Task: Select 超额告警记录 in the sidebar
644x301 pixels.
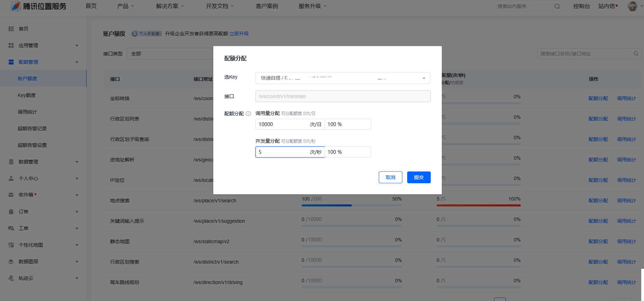Action: coord(32,129)
